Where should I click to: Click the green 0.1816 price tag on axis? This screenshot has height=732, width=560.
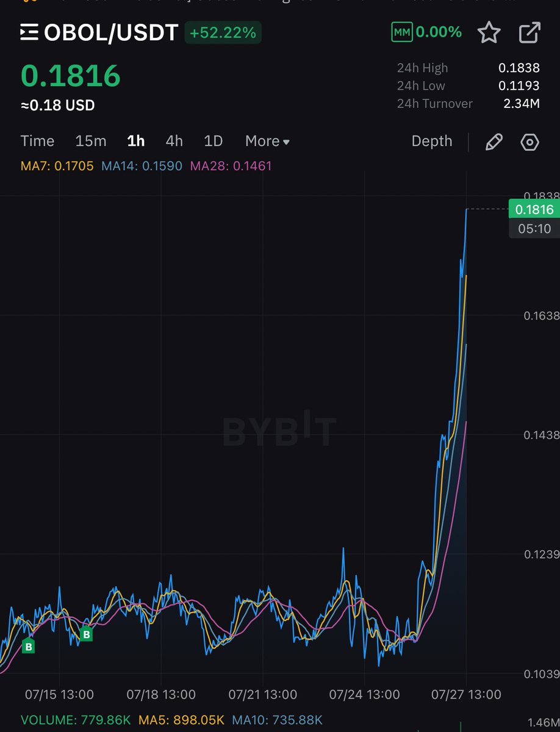[534, 210]
